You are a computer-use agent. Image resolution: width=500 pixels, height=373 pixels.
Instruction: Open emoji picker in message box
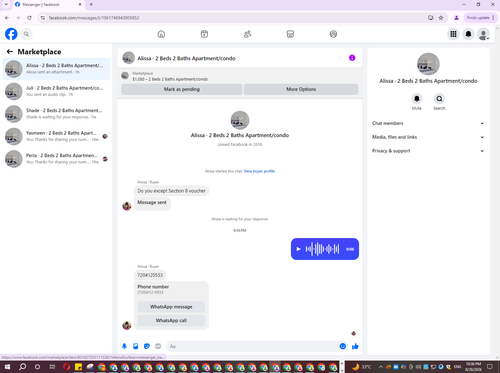pyautogui.click(x=343, y=346)
